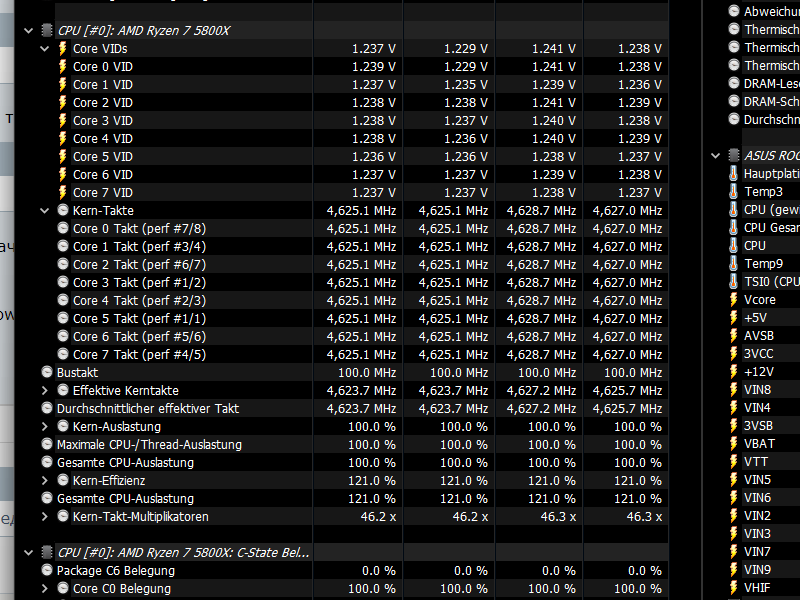Image resolution: width=800 pixels, height=600 pixels.
Task: Select the VIN5 sensor row
Action: coord(763,480)
